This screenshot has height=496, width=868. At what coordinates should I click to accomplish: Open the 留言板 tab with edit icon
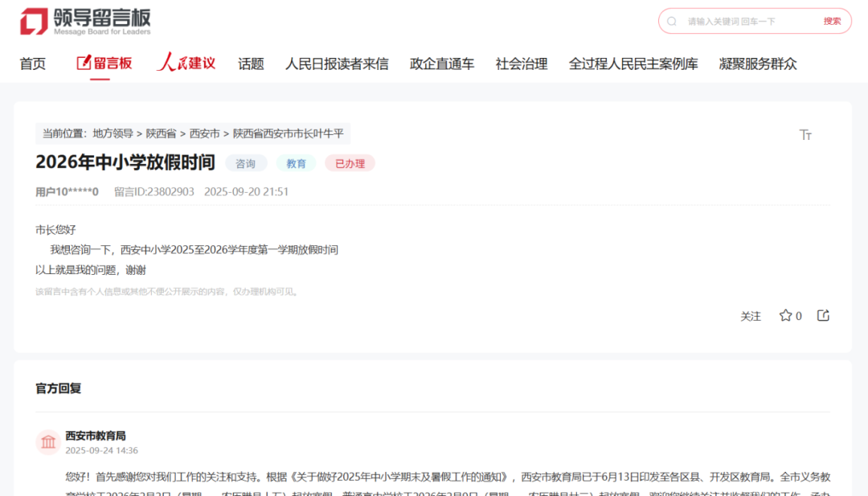[x=104, y=64]
